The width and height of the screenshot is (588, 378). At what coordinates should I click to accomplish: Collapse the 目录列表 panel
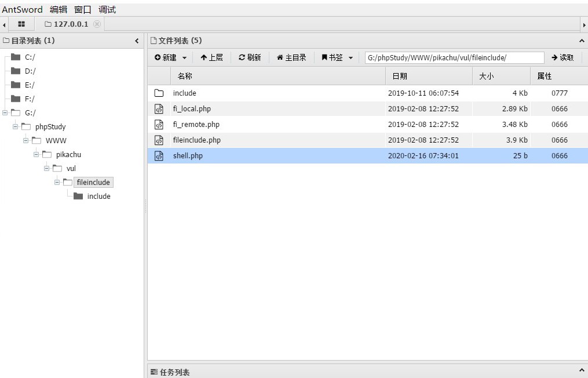tap(137, 41)
